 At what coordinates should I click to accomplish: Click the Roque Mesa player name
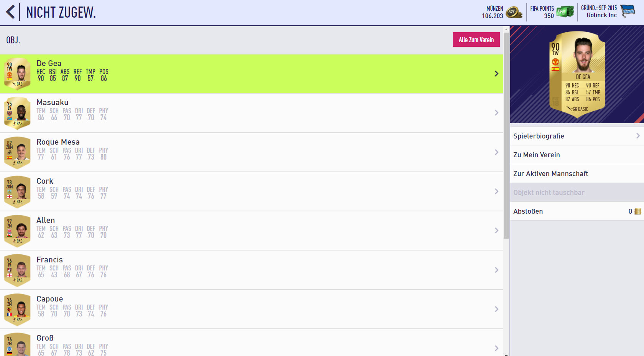[x=58, y=142]
